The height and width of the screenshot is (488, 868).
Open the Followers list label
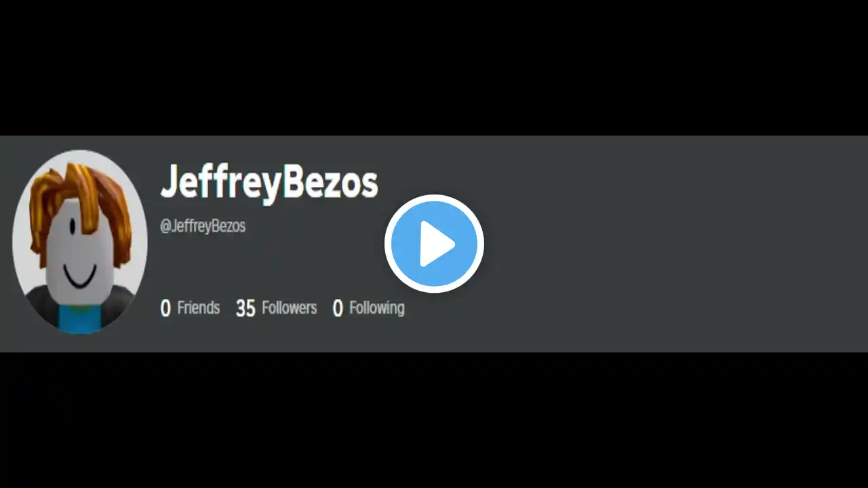[290, 308]
